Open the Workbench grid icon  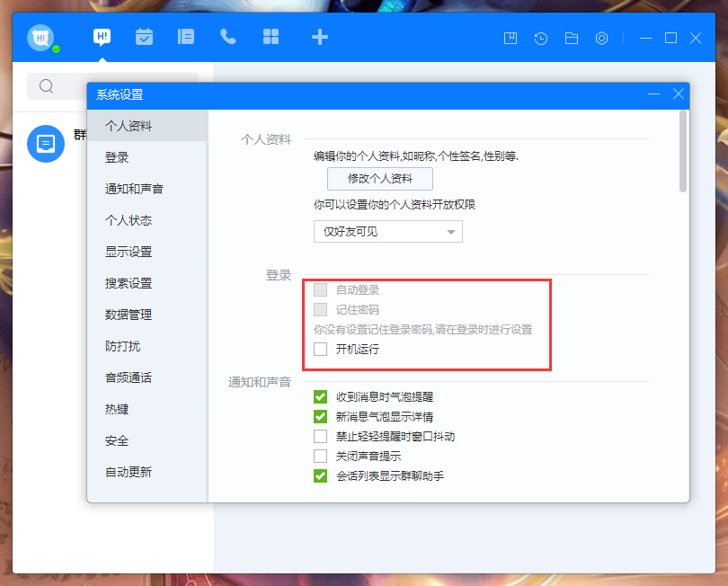pos(271,37)
